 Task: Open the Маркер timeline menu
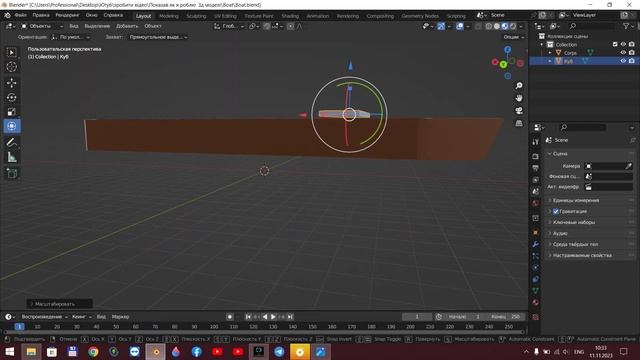[120, 317]
